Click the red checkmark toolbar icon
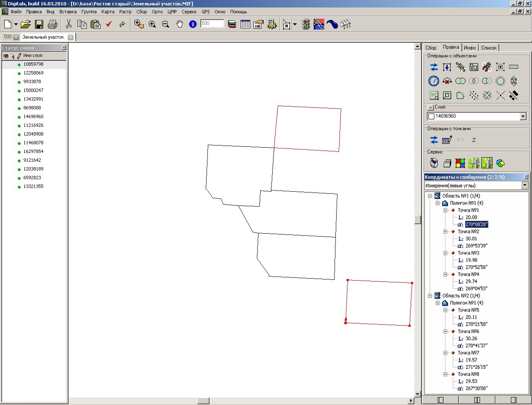Image resolution: width=532 pixels, height=405 pixels. (x=109, y=25)
